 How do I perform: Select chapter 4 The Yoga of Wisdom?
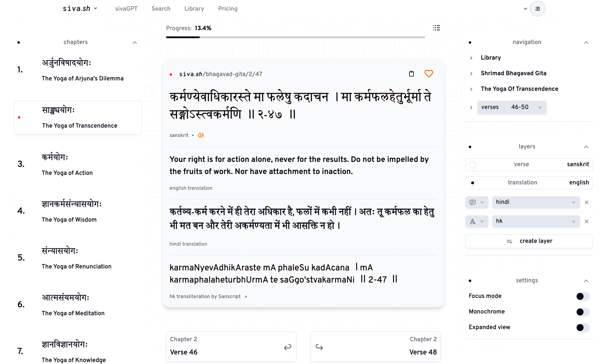click(x=78, y=211)
